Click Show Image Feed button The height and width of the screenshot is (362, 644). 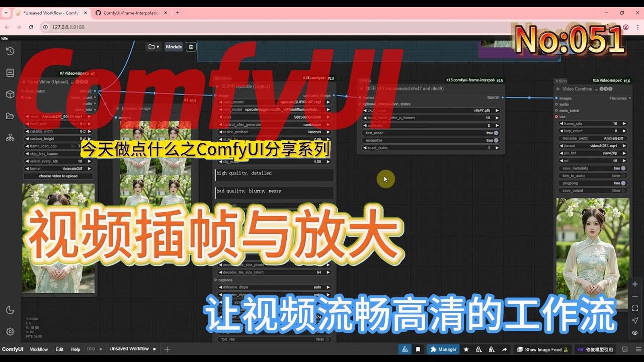coord(543,349)
